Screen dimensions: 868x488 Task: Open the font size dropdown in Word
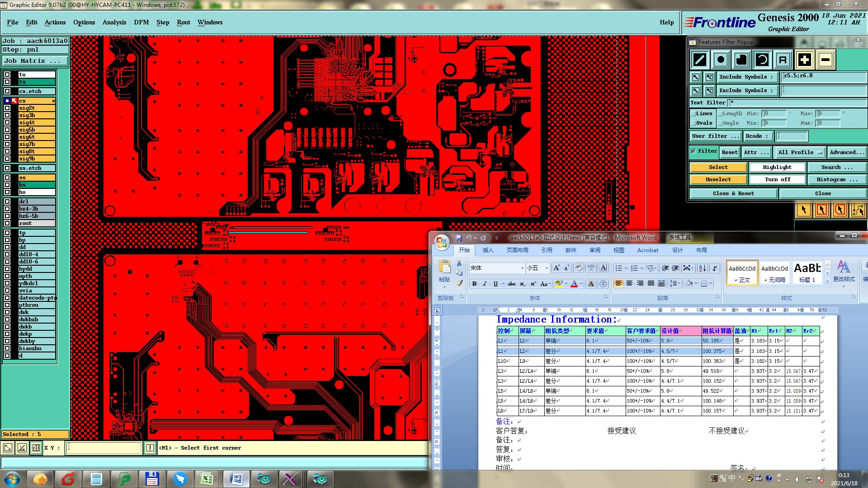tap(547, 268)
